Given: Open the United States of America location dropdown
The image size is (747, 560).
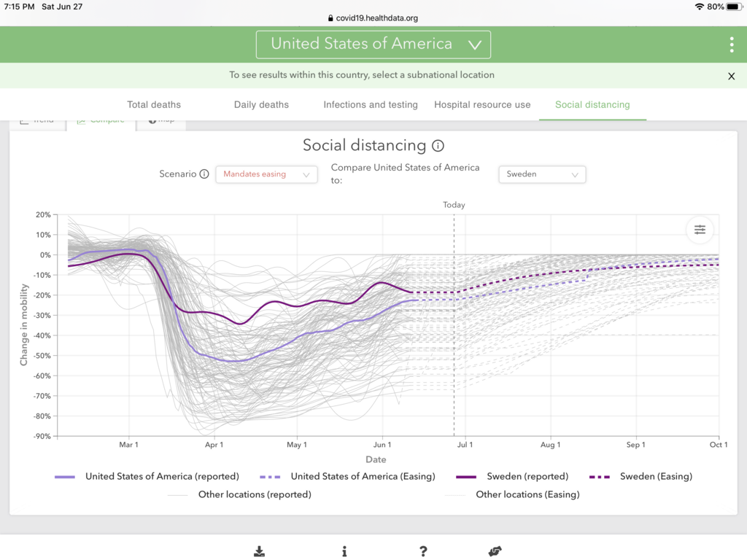Looking at the screenshot, I should 373,44.
